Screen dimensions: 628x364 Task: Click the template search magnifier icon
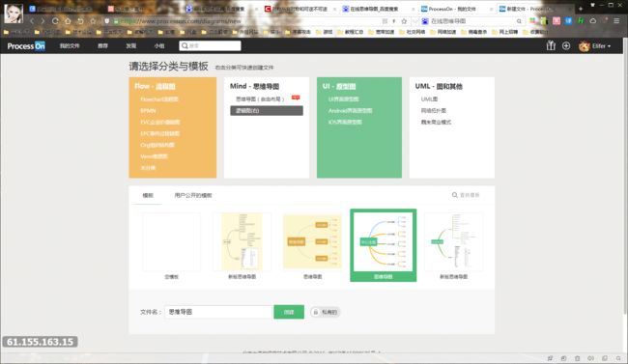[x=455, y=195]
